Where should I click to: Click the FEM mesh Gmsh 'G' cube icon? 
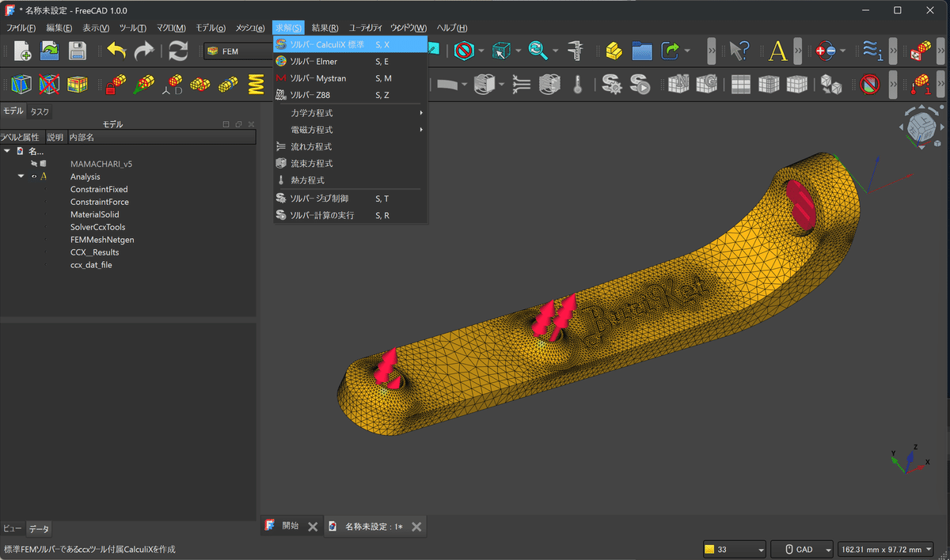tap(705, 84)
